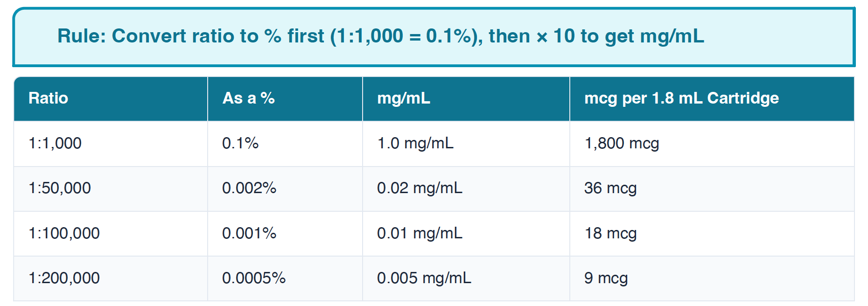Click the 0.002% percentage cell
The width and height of the screenshot is (868, 306).
tap(249, 188)
